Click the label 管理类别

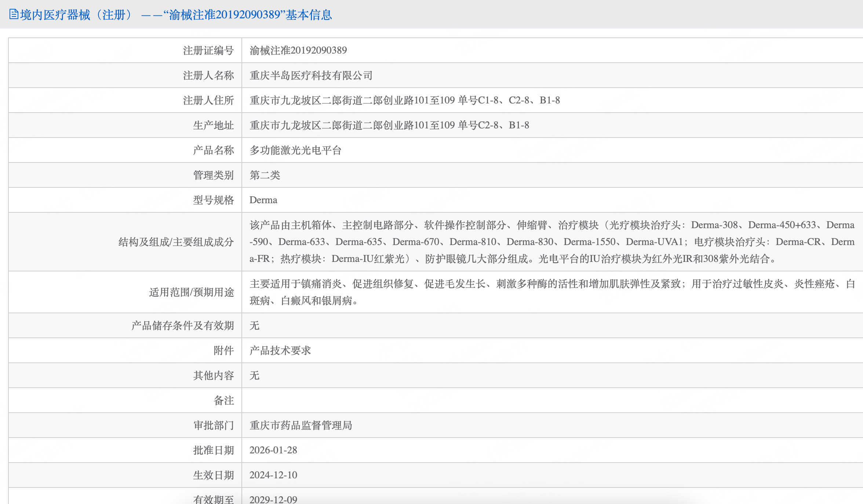214,175
